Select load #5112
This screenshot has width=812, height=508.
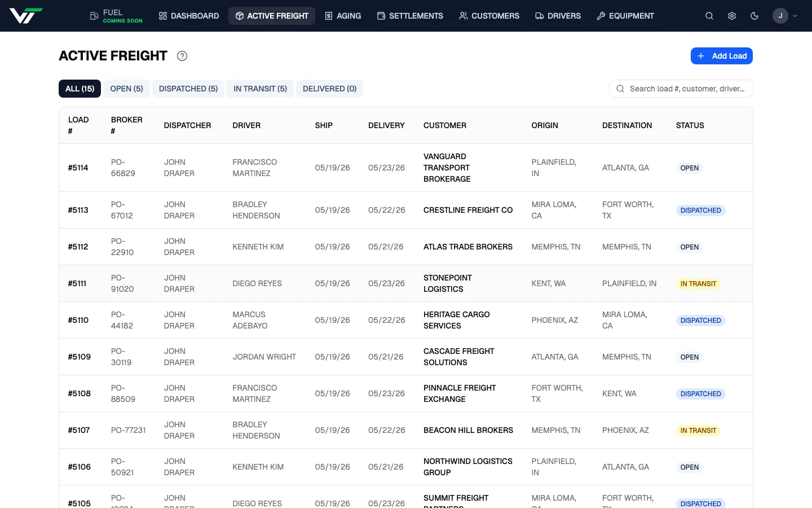tap(406, 247)
